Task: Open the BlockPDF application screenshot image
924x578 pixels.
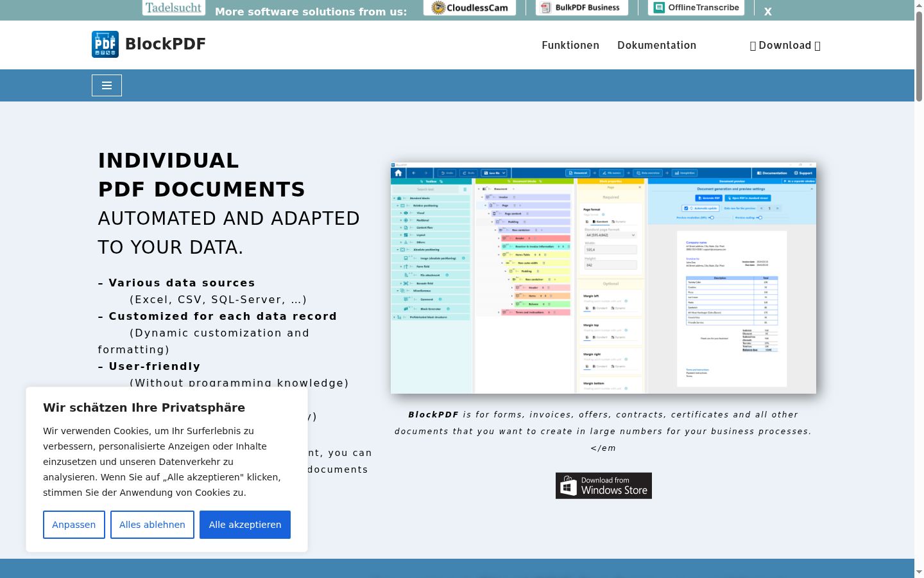Action: pos(603,278)
